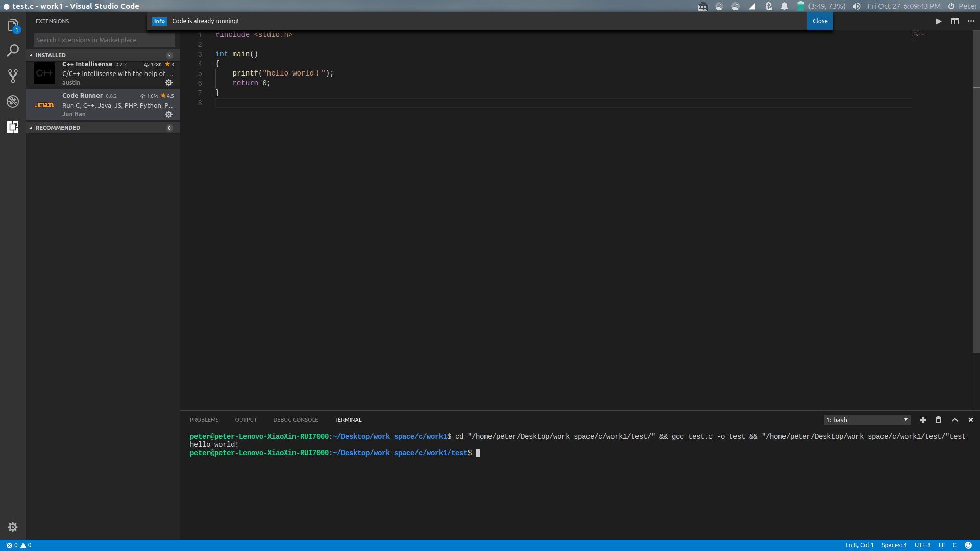Click Code Runner extension gear icon
The width and height of the screenshot is (980, 551).
point(169,114)
